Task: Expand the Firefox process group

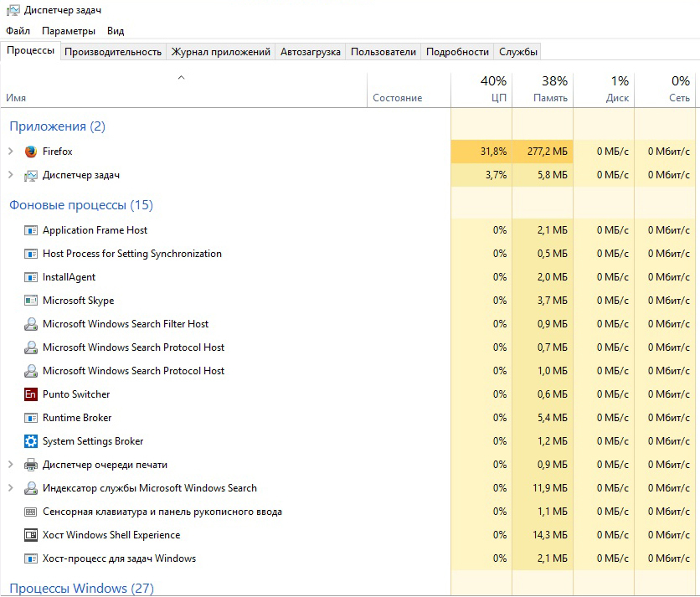Action: click(x=11, y=152)
